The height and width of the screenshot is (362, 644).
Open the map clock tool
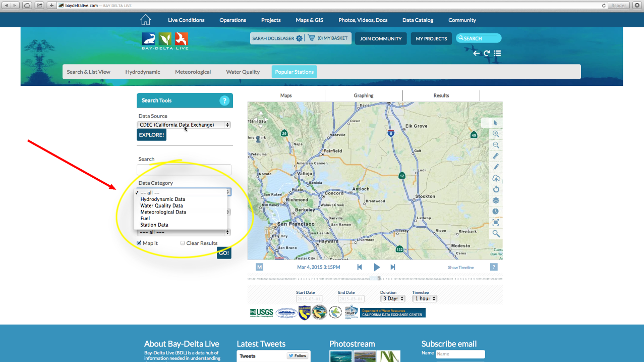[x=496, y=212]
